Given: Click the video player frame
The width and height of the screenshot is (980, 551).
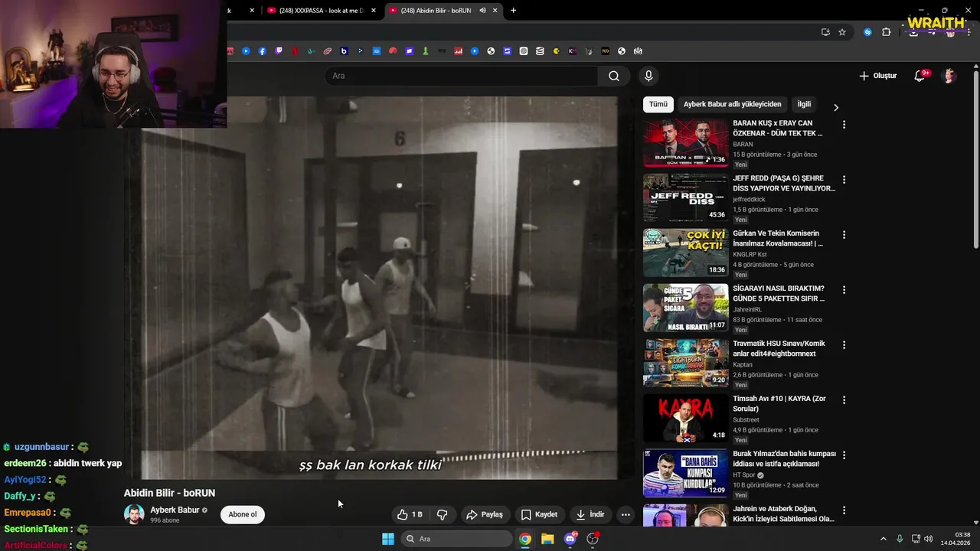Looking at the screenshot, I should [371, 287].
